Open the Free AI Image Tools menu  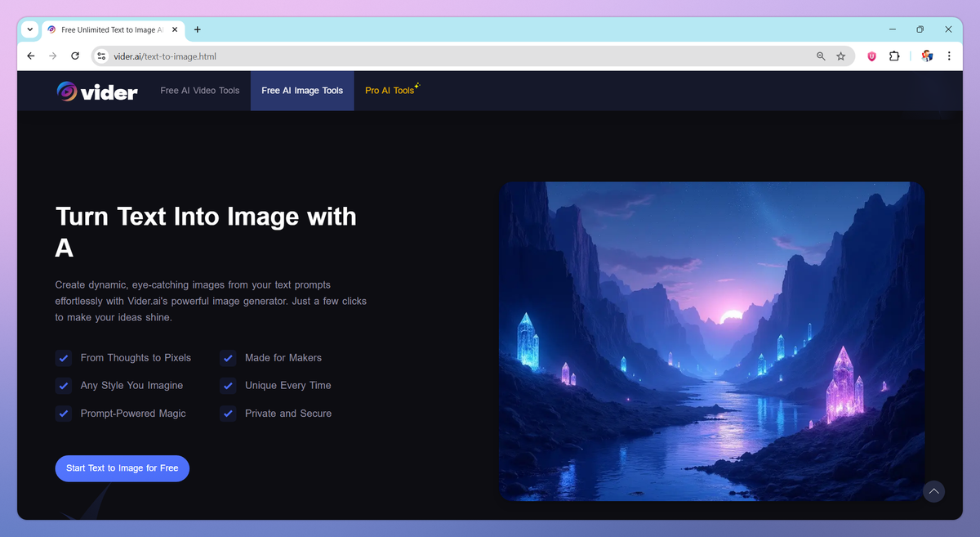point(302,91)
